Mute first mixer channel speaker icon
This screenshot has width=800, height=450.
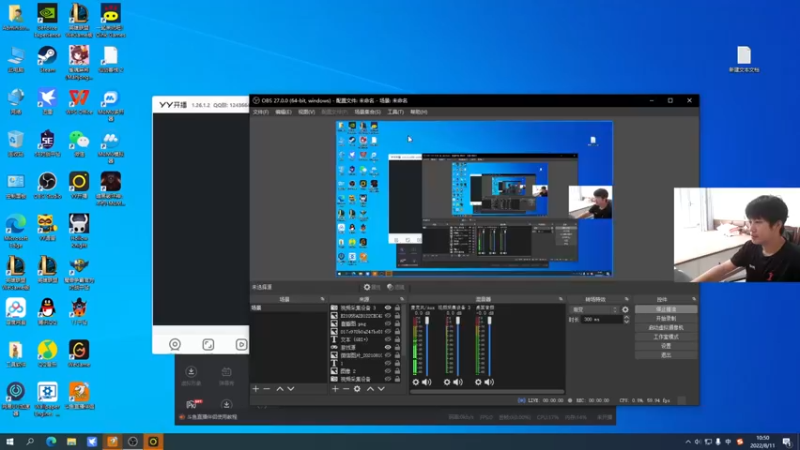[x=427, y=382]
